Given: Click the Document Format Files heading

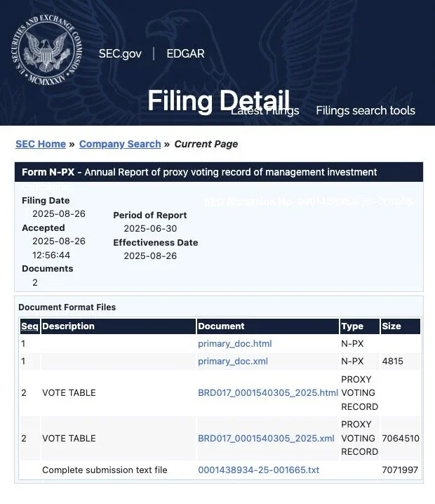Looking at the screenshot, I should (67, 307).
